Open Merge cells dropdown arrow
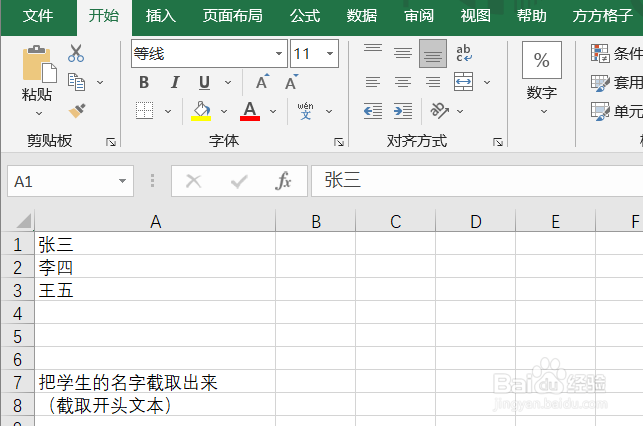This screenshot has height=426, width=643. pos(487,82)
